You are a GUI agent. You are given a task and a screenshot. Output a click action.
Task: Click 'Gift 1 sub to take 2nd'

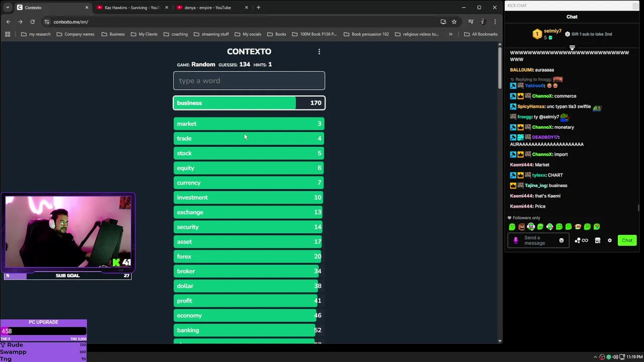592,34
